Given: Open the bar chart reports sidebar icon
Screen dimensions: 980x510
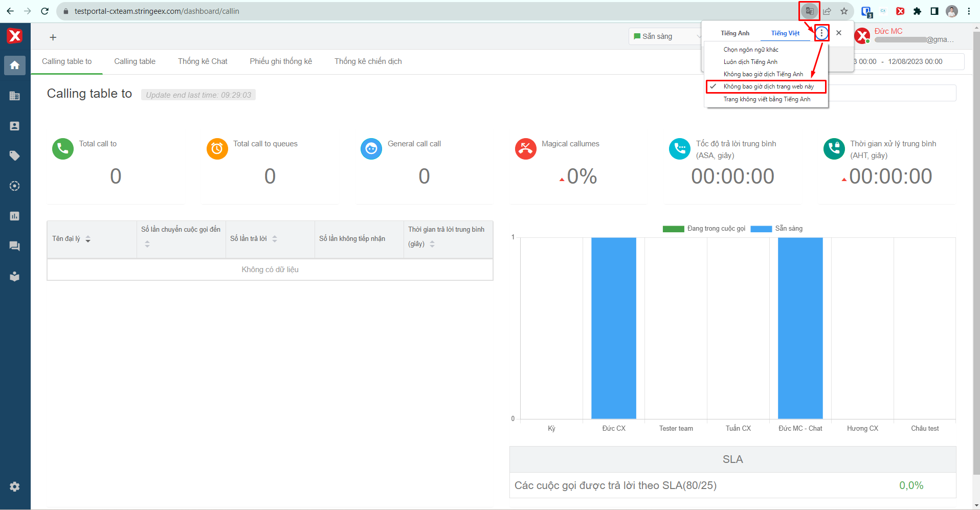Looking at the screenshot, I should [x=15, y=216].
